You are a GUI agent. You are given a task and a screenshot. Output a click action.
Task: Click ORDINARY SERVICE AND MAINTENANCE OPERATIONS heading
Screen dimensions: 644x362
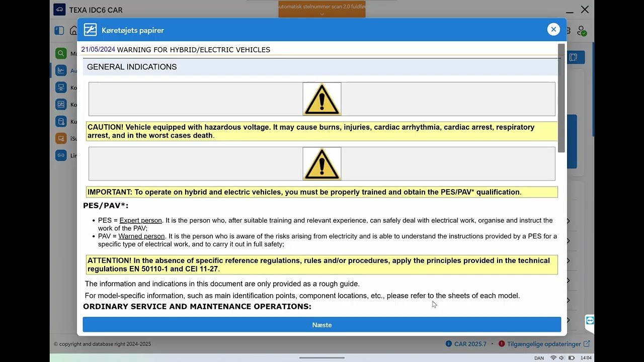(197, 307)
